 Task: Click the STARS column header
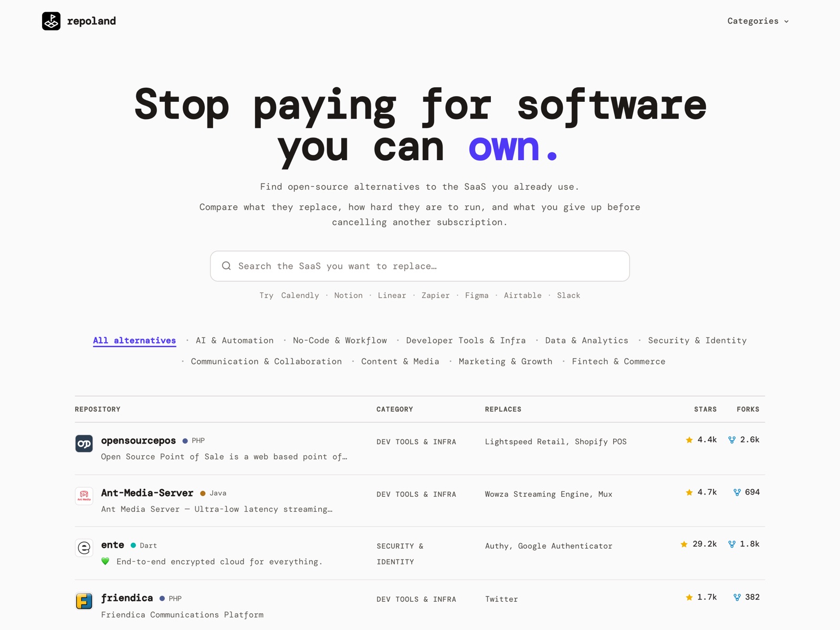pos(705,409)
